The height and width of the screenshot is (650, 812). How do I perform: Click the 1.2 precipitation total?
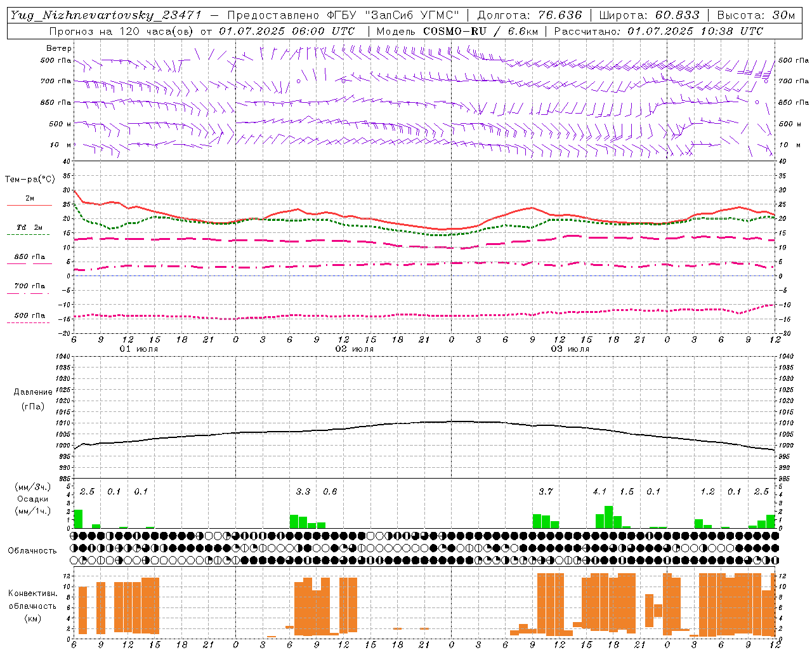click(x=707, y=491)
